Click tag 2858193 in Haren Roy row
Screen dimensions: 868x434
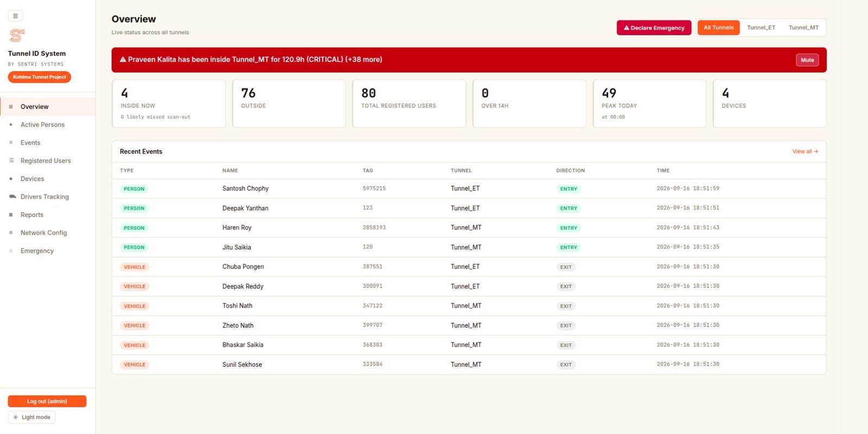click(x=374, y=228)
